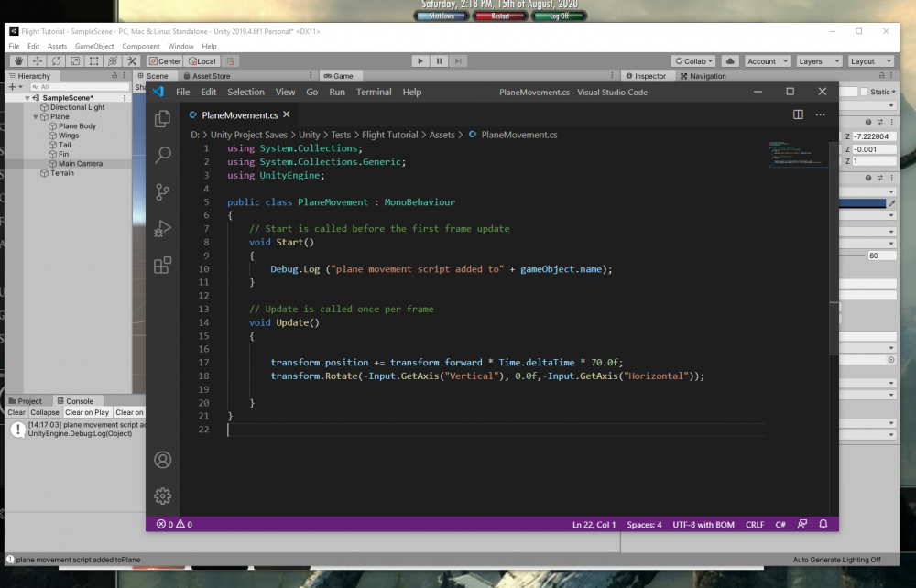Open Unity GameObject menu
The image size is (916, 588).
click(x=94, y=46)
